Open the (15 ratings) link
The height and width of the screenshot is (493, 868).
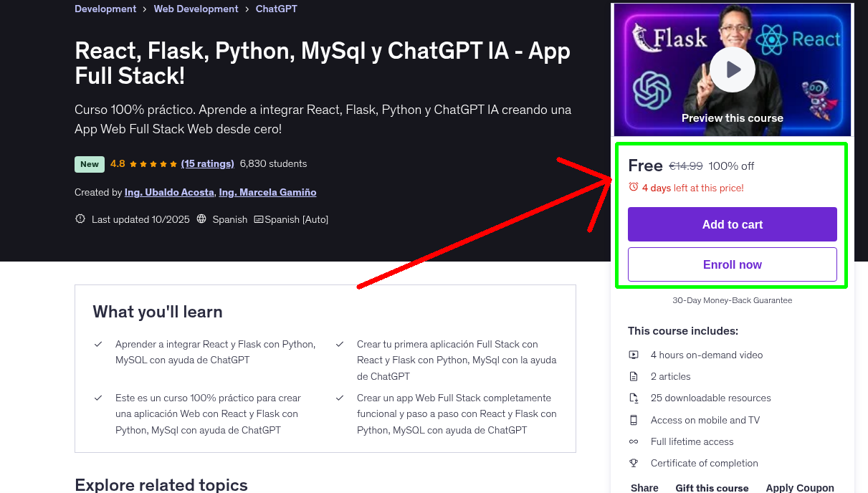tap(208, 163)
